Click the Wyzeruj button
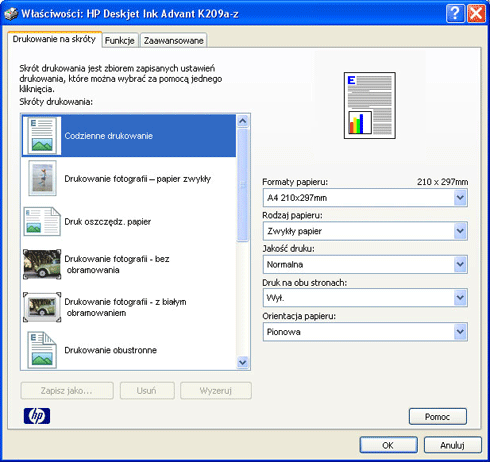 click(216, 391)
